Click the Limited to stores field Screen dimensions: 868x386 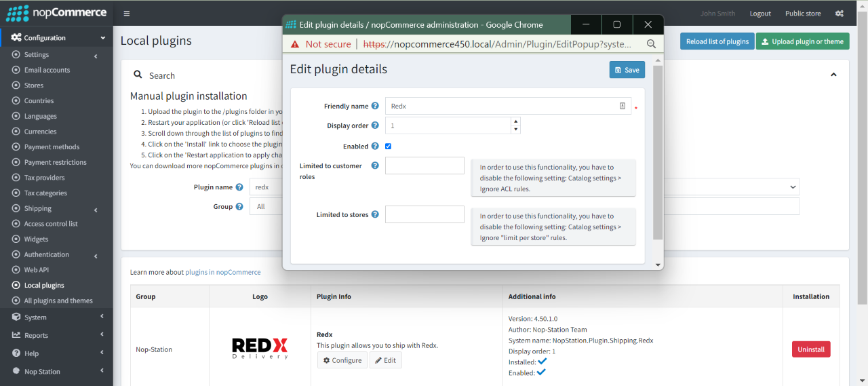tap(425, 214)
